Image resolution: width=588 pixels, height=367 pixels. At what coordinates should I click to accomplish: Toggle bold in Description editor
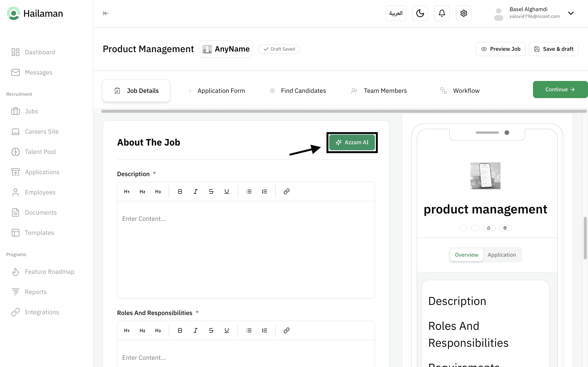click(x=180, y=191)
